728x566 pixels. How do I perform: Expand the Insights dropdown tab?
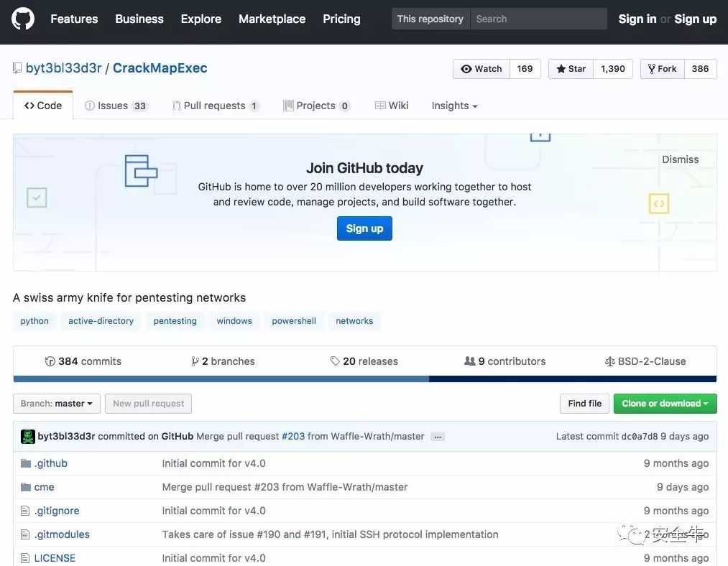[x=454, y=106]
